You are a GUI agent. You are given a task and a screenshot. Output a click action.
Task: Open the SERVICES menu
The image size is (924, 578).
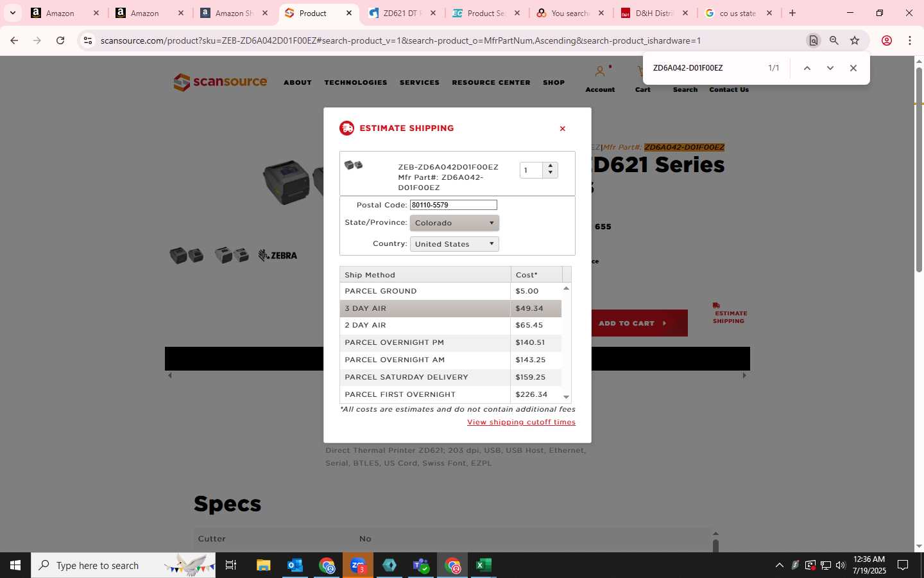coord(420,82)
